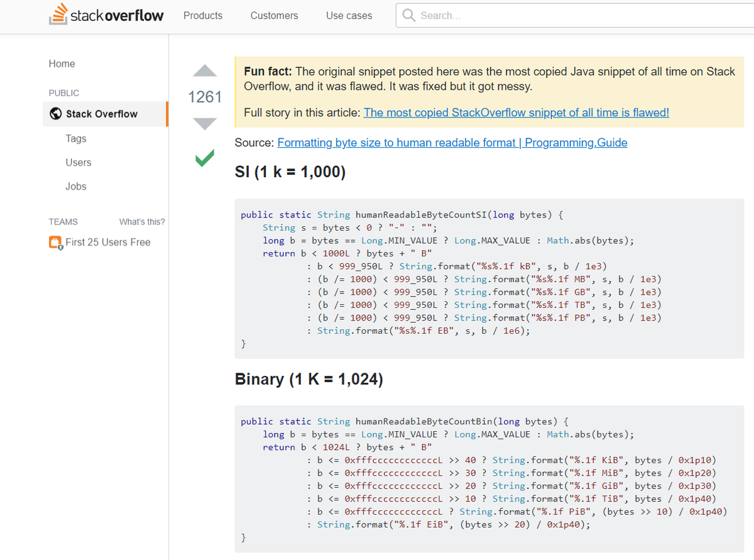Open the Customers menu item

coord(274,16)
